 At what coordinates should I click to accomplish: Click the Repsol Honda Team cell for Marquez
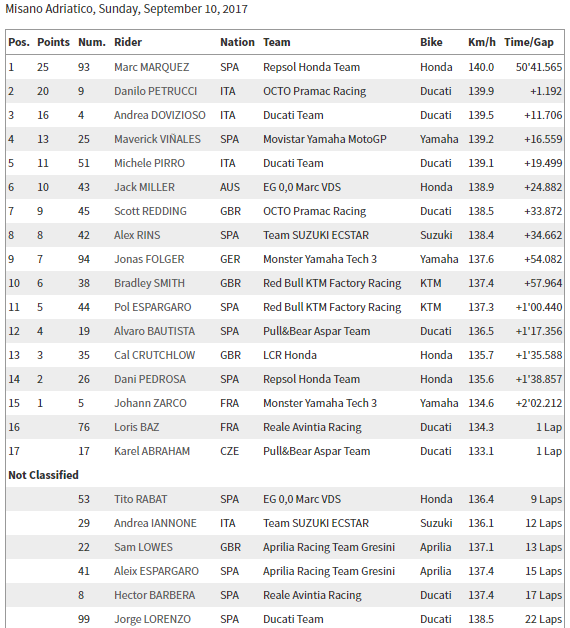(x=311, y=67)
